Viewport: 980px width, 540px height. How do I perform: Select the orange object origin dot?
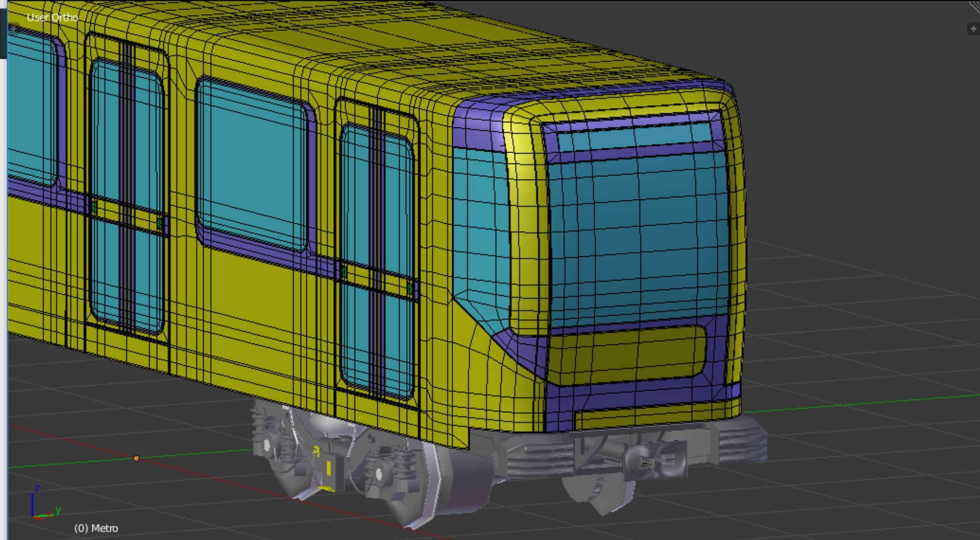(x=136, y=458)
